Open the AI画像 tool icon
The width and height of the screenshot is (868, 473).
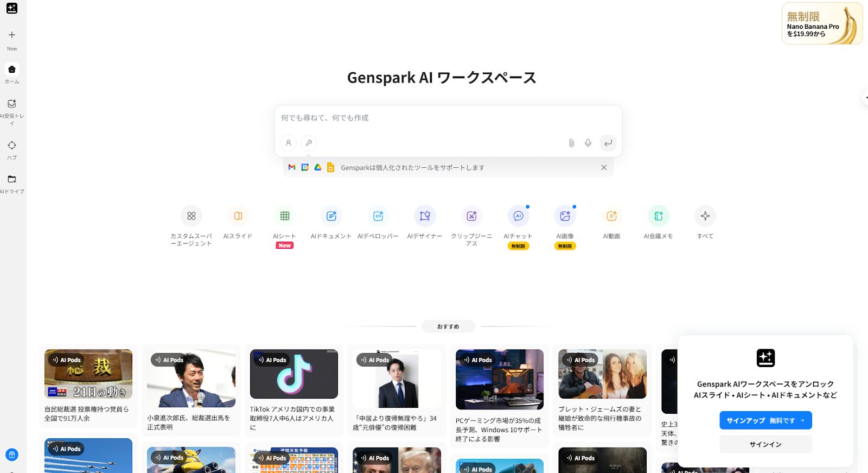(565, 216)
